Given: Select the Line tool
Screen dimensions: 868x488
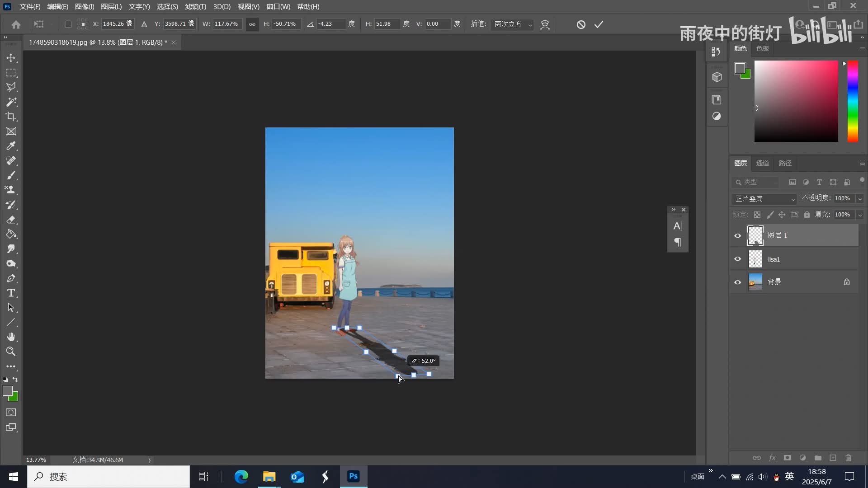Looking at the screenshot, I should coord(11,322).
